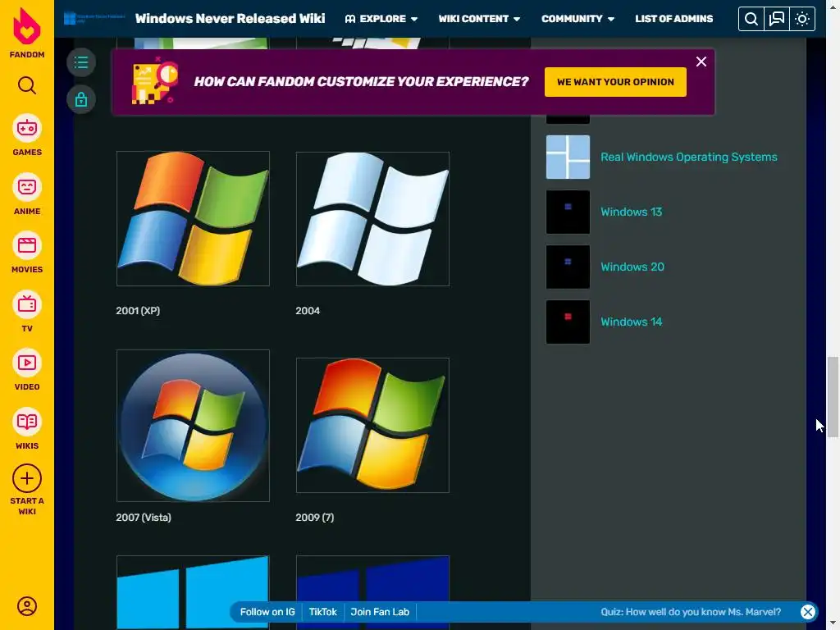The height and width of the screenshot is (630, 840).
Task: Click the 2001 (XP) caption
Action: [138, 311]
